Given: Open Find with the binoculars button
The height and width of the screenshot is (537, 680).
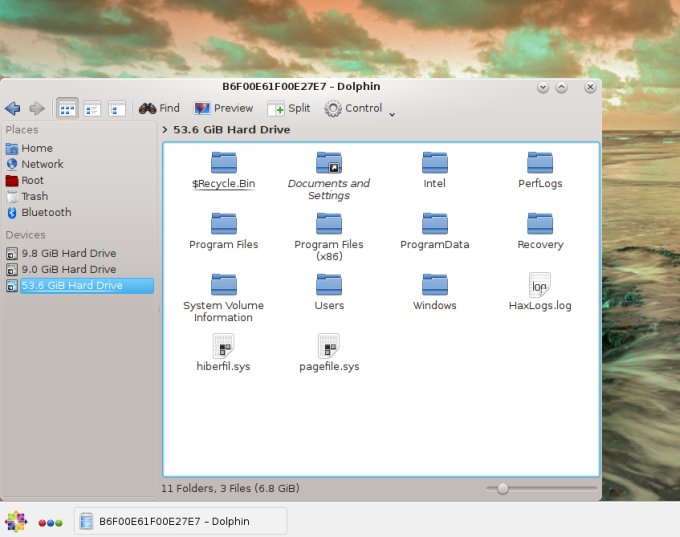Looking at the screenshot, I should pyautogui.click(x=159, y=108).
